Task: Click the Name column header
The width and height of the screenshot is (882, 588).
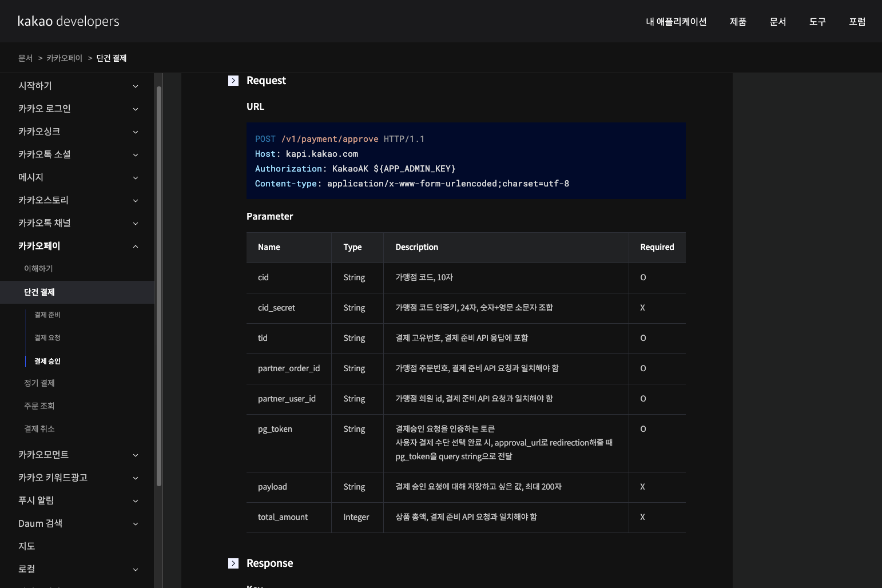Action: click(x=289, y=248)
